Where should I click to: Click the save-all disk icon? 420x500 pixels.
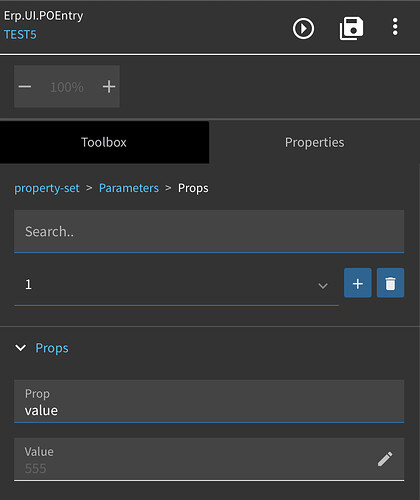click(351, 28)
